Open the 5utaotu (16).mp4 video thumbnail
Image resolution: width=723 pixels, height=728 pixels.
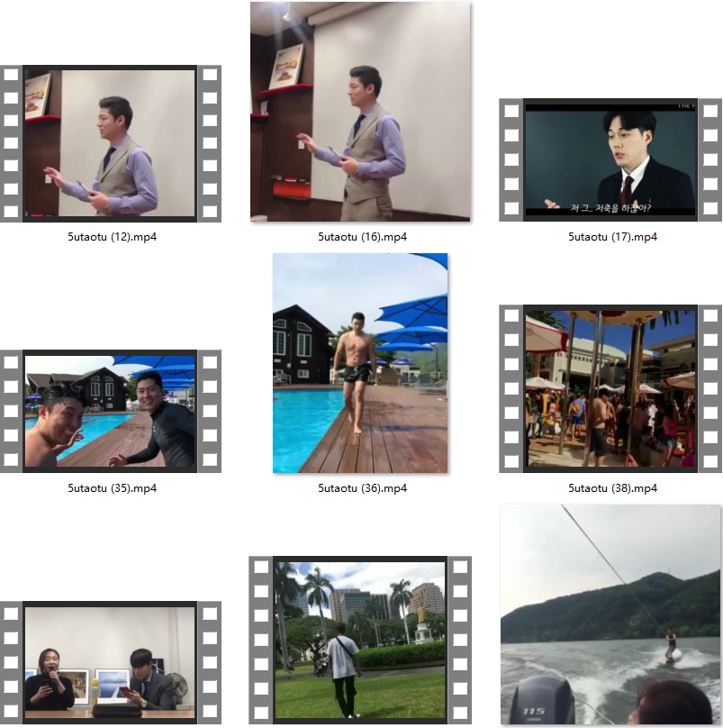[x=360, y=112]
